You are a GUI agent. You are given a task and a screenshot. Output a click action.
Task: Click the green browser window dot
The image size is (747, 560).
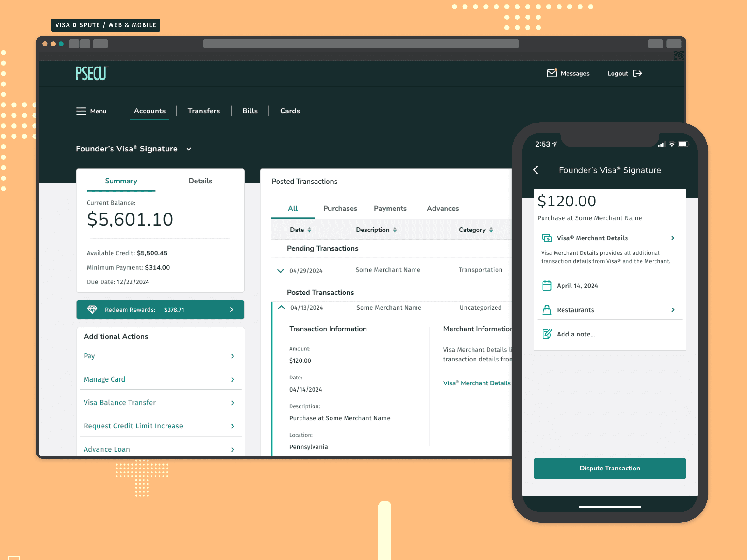tap(61, 44)
